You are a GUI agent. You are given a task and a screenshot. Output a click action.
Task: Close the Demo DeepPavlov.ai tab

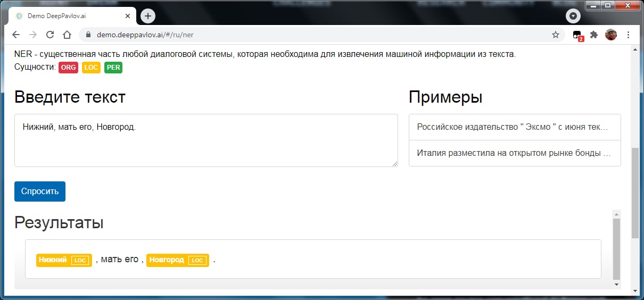point(128,16)
